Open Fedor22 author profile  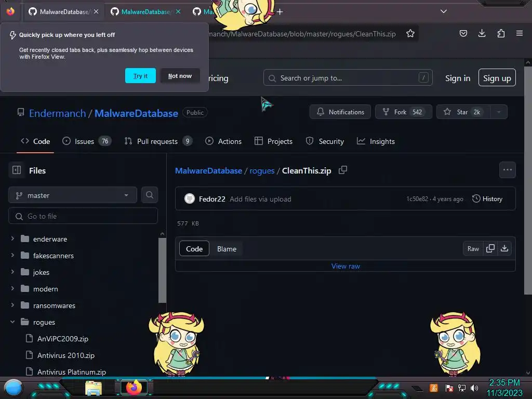(x=212, y=199)
